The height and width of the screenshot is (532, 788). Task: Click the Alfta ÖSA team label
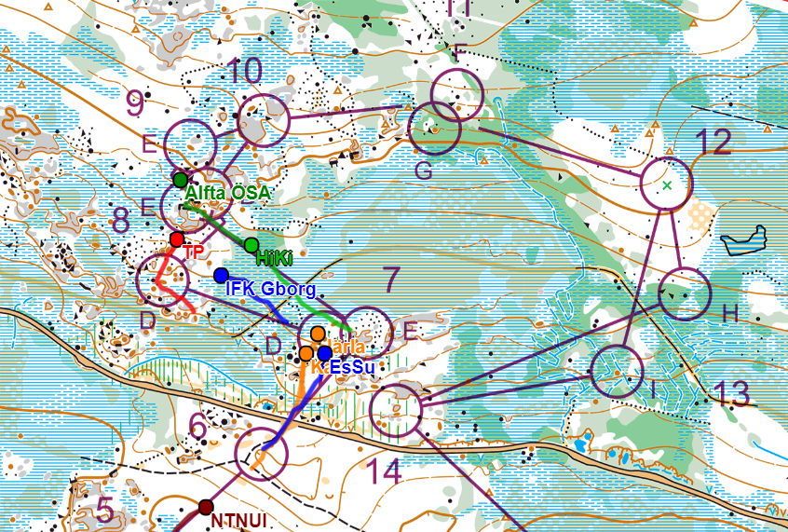227,193
